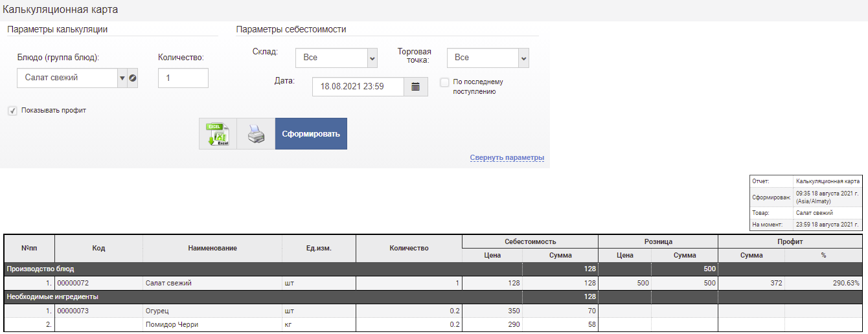Open the Блюдо dropdown arrow
868x334 pixels.
(x=121, y=78)
